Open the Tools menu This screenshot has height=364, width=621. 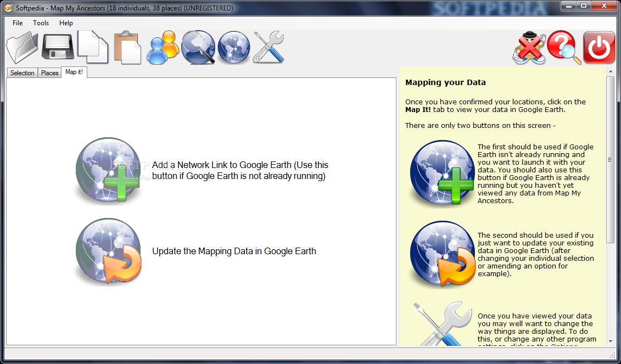(41, 23)
